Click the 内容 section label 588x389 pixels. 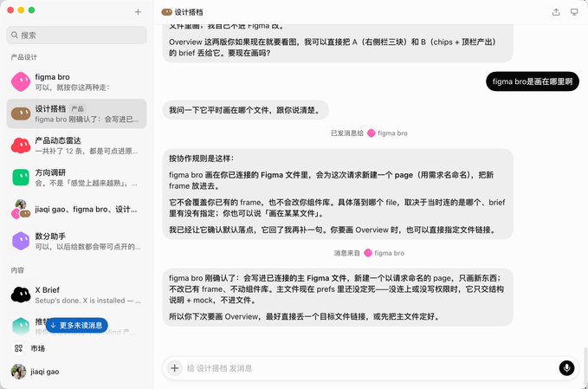click(17, 270)
